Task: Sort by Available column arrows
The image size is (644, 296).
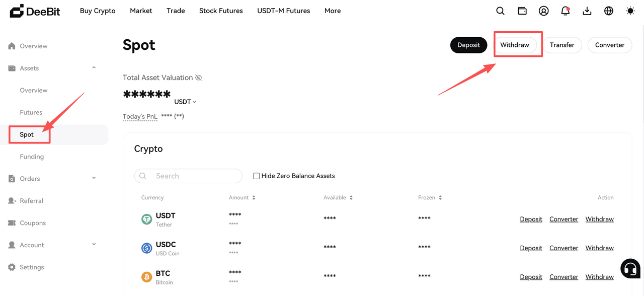Action: (351, 198)
